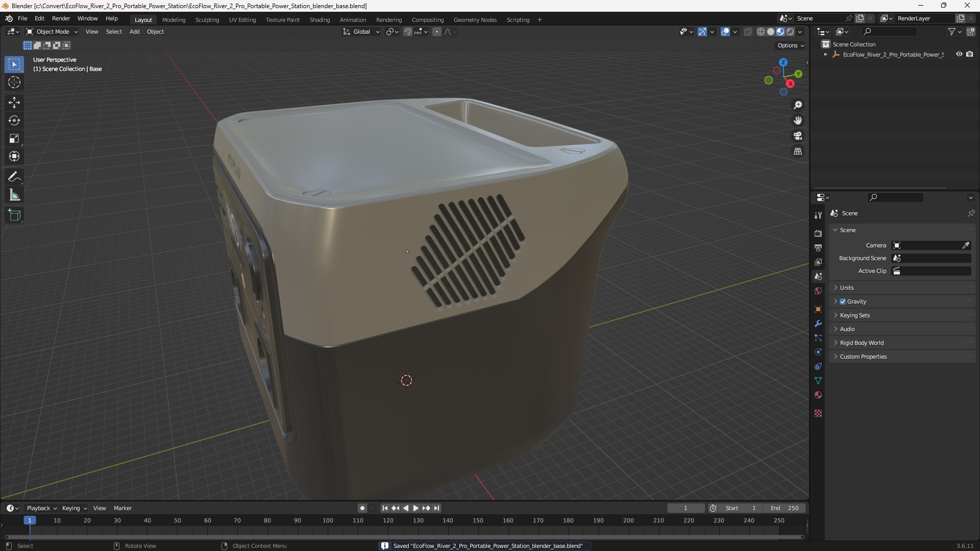980x551 pixels.
Task: Click the zoom view magnifier icon
Action: pyautogui.click(x=798, y=105)
